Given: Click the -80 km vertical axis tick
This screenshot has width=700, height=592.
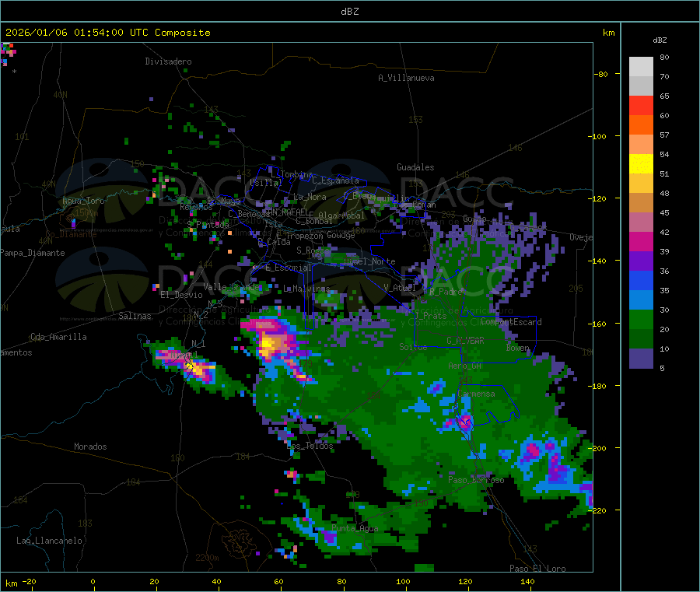Looking at the screenshot, I should (601, 74).
